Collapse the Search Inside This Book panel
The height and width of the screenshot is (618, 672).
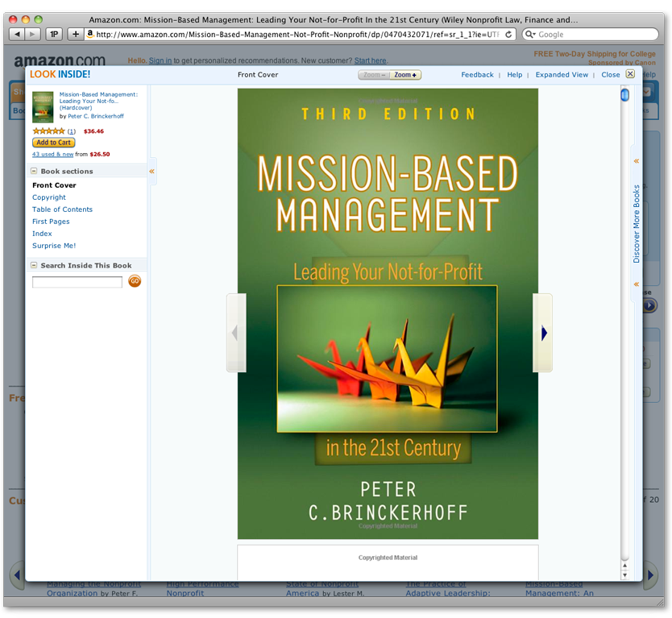point(34,265)
